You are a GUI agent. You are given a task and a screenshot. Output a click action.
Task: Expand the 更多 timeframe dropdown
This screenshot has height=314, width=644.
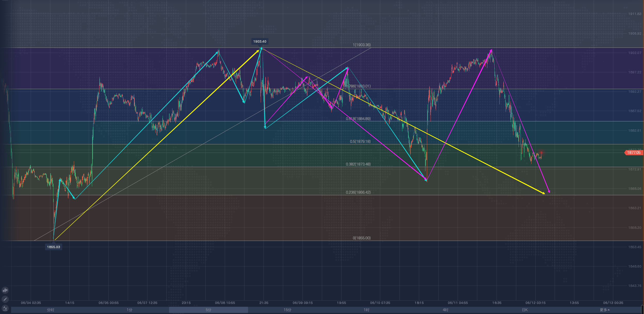(x=605, y=310)
